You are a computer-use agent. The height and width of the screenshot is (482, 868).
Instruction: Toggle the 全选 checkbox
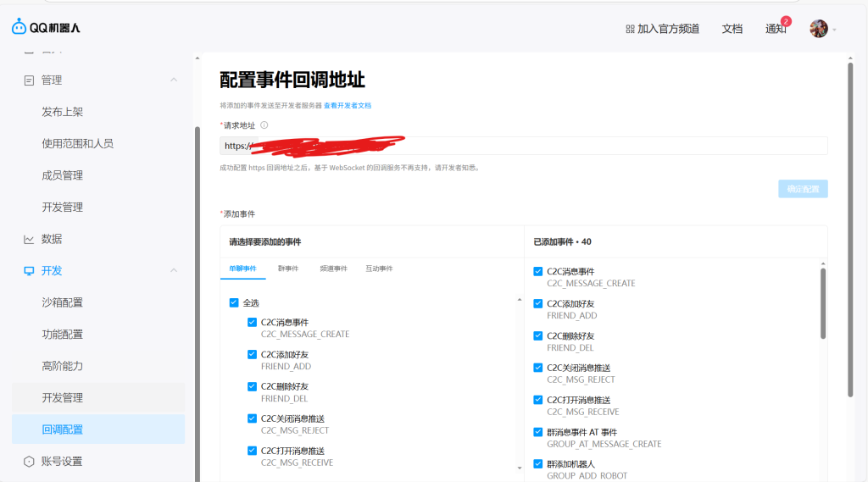[234, 302]
